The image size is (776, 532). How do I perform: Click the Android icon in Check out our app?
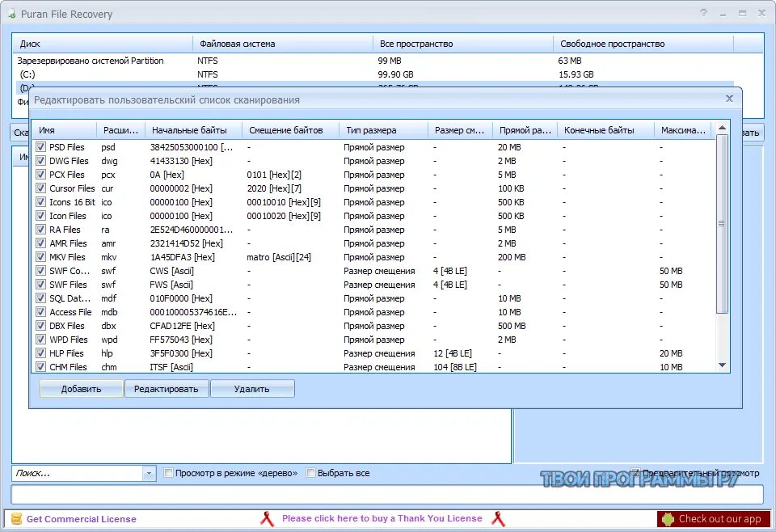pyautogui.click(x=668, y=519)
